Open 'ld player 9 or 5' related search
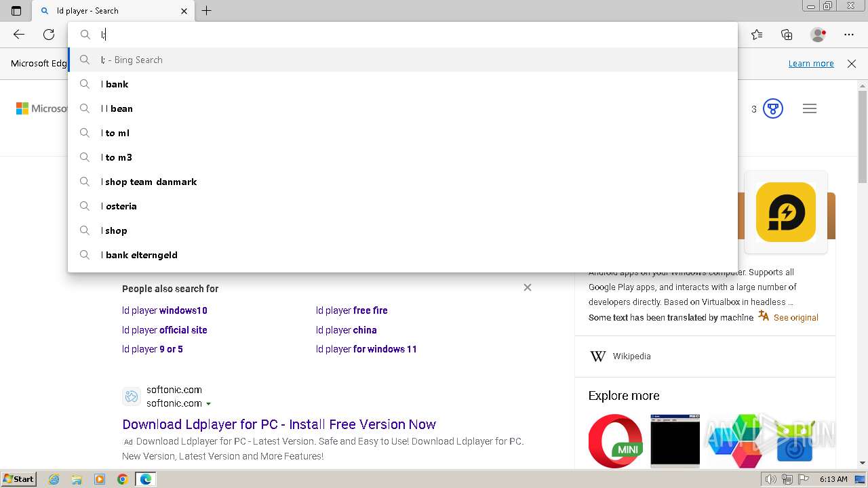Viewport: 868px width, 488px height. (153, 349)
